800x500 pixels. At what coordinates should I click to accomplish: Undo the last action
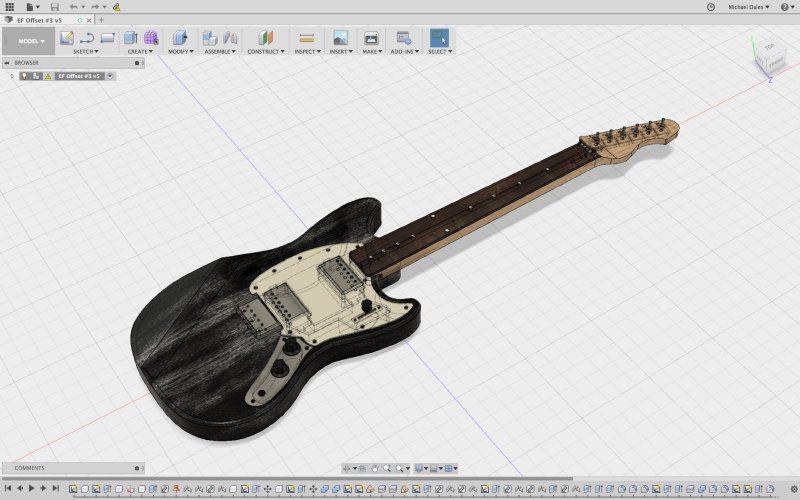click(73, 7)
